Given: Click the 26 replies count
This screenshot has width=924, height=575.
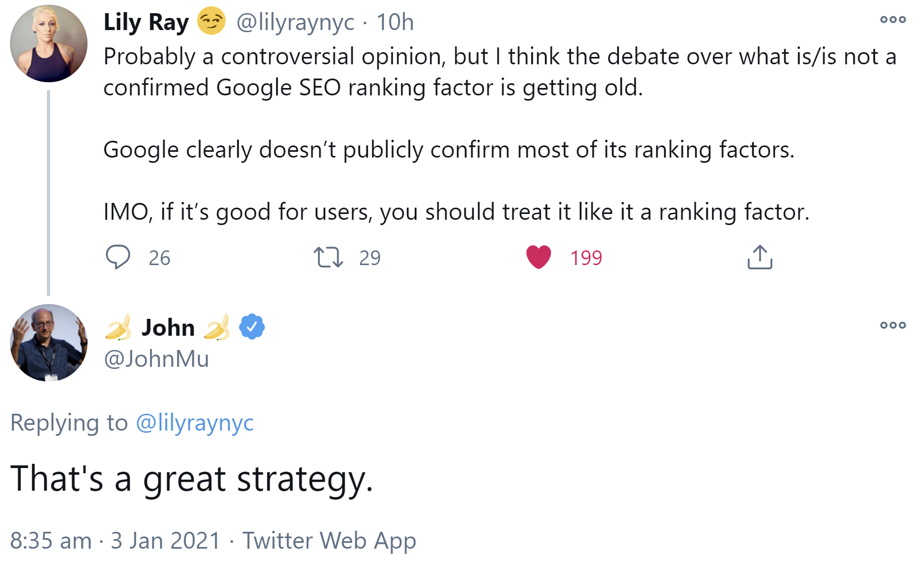Looking at the screenshot, I should pyautogui.click(x=159, y=258).
